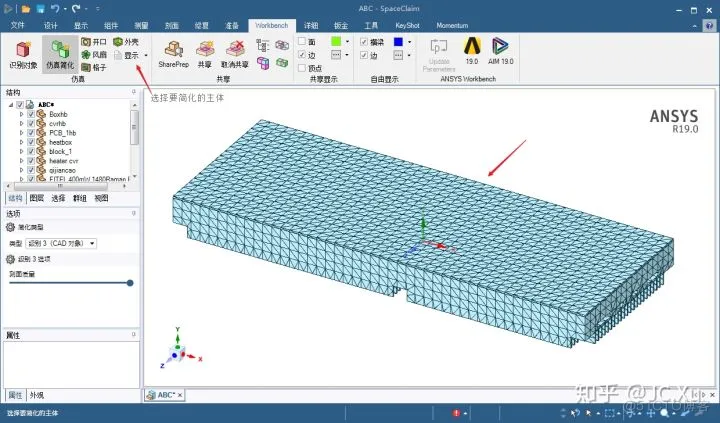The height and width of the screenshot is (423, 720).
Task: Toggle the 边 checkbox in 自由显示
Action: click(x=364, y=55)
